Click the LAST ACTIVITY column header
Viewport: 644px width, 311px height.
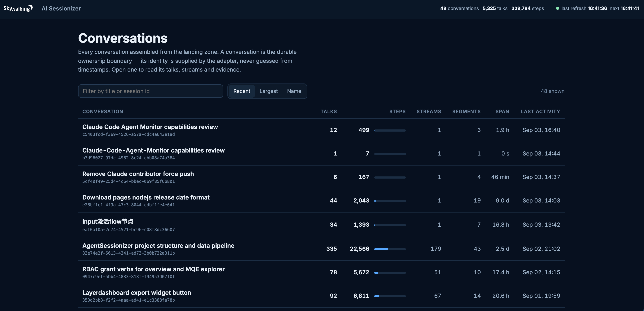tap(540, 111)
